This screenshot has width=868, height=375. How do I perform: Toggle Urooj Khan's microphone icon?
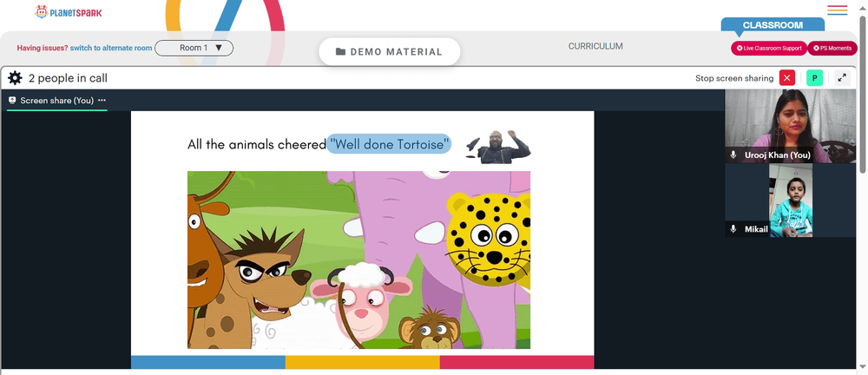[x=733, y=155]
